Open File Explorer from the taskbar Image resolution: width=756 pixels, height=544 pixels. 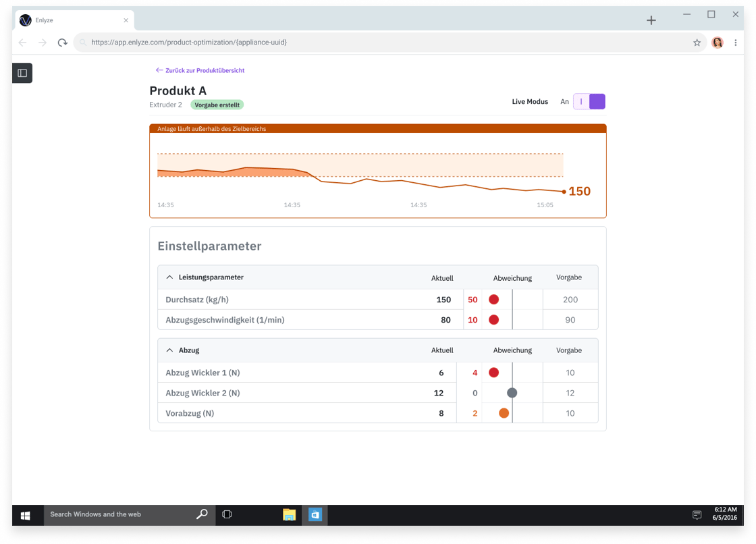pyautogui.click(x=289, y=514)
